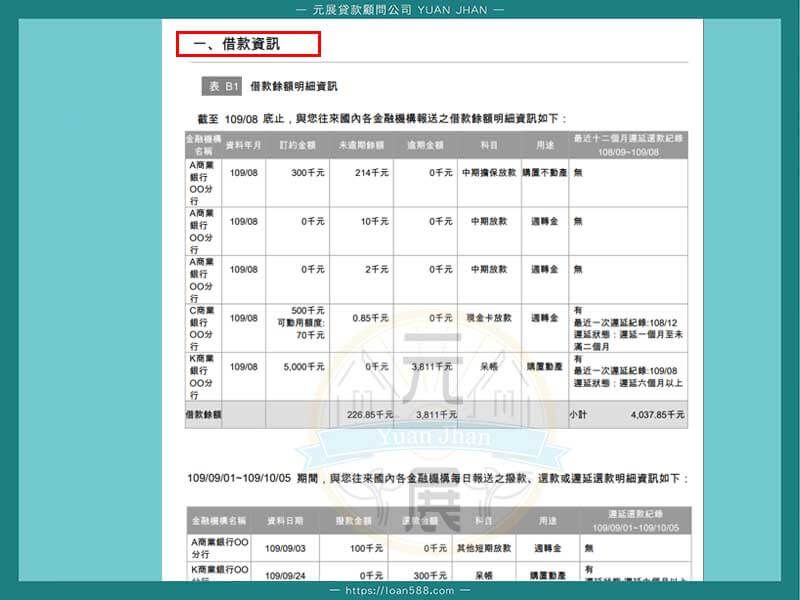Screen dimensions: 800x600
Task: Select the '0.85千元' balance cell
Action: point(370,318)
